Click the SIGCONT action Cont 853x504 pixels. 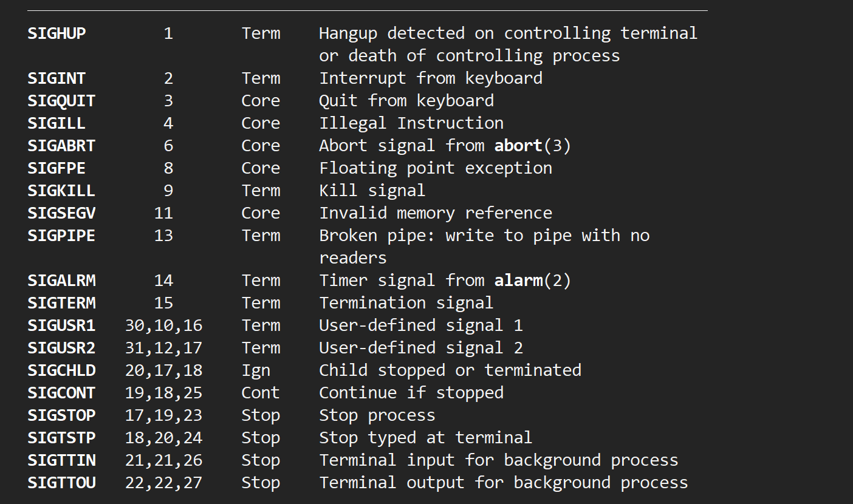pos(260,393)
